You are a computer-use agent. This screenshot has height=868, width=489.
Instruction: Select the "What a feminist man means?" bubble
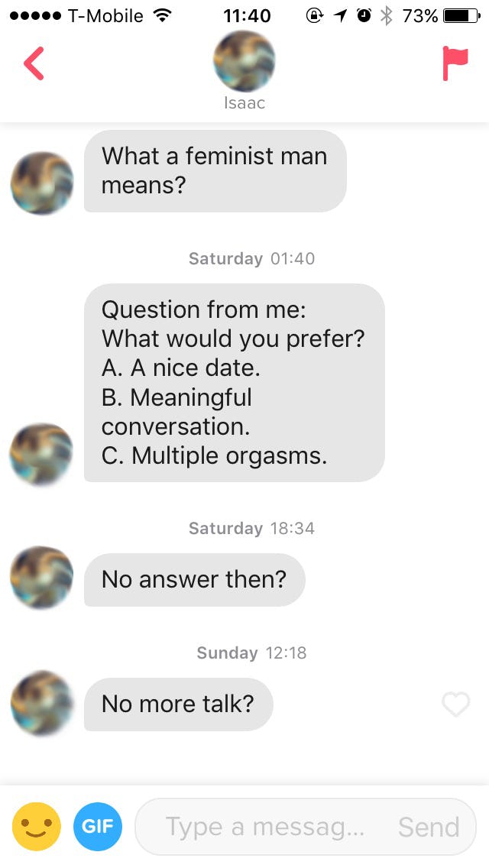tap(215, 170)
